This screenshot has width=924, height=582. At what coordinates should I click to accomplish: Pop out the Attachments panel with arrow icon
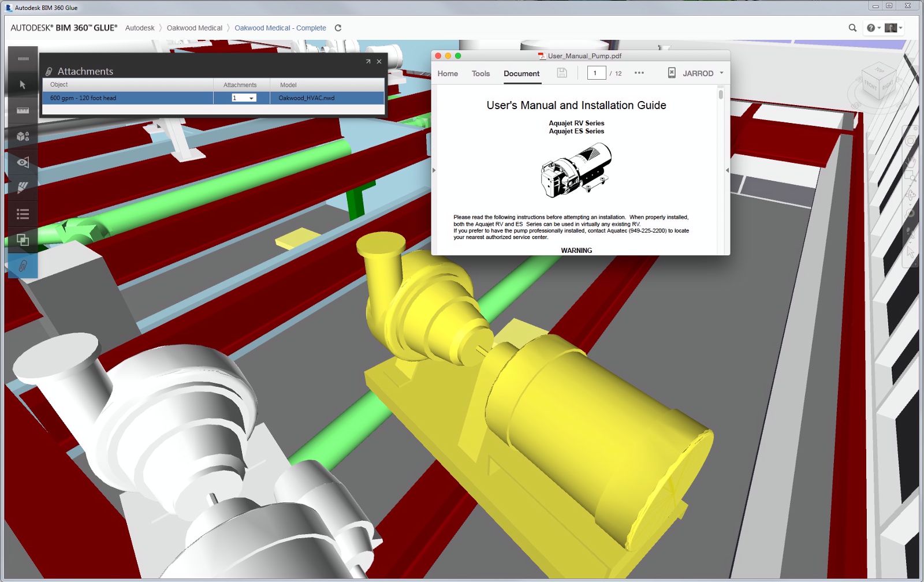tap(368, 61)
